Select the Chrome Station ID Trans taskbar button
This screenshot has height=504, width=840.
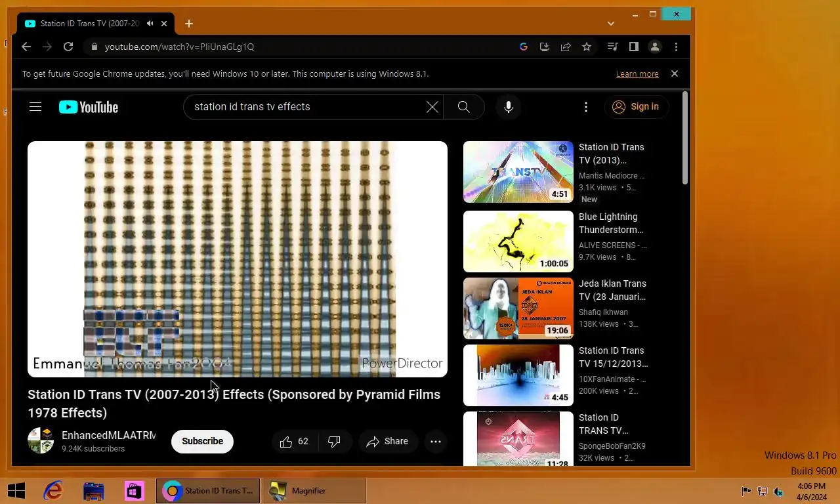tap(207, 491)
